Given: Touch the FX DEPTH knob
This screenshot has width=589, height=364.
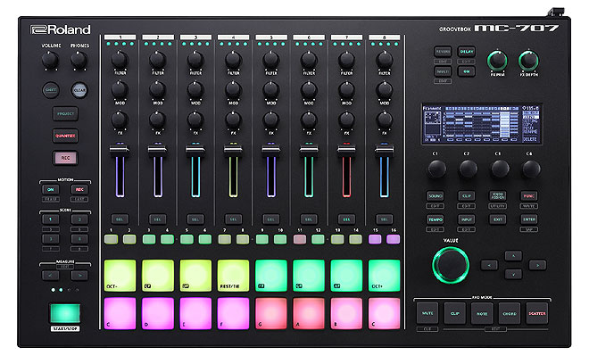Looking at the screenshot, I should coord(528,61).
